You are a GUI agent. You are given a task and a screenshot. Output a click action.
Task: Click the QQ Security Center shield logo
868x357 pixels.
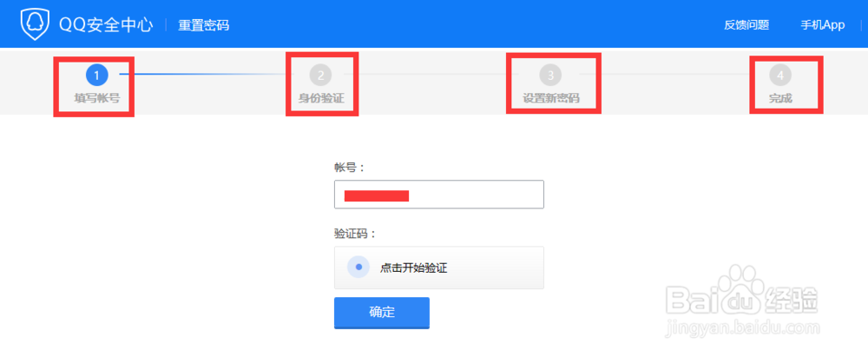(36, 25)
